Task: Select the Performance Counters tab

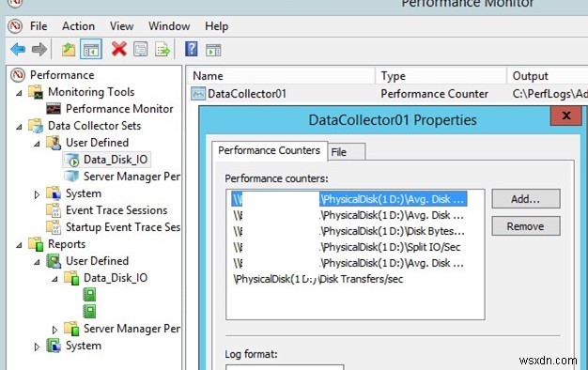Action: point(270,150)
